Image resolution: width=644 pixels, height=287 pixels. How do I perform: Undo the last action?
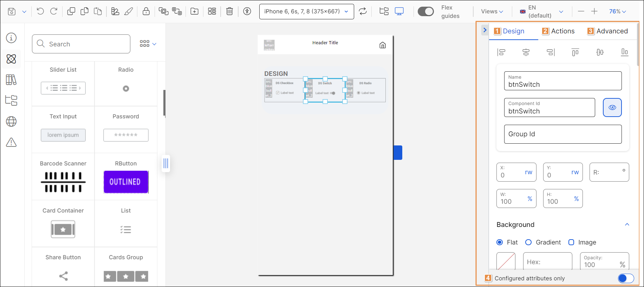[40, 11]
